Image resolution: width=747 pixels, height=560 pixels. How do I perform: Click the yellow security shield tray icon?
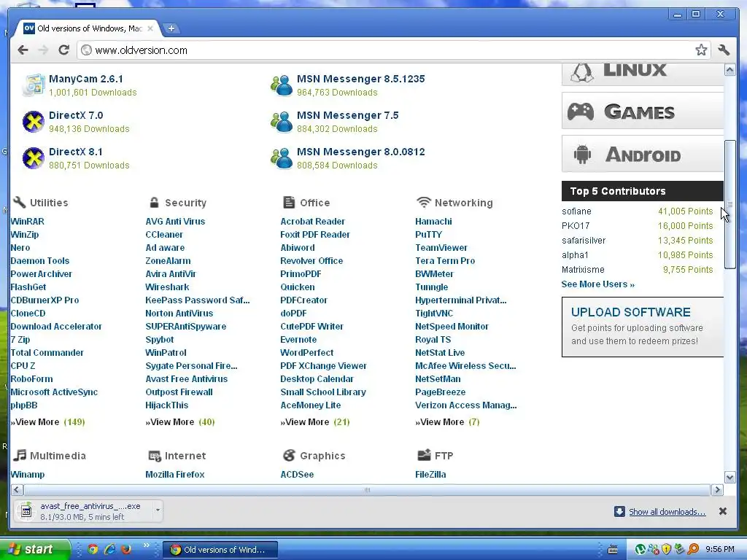click(667, 550)
